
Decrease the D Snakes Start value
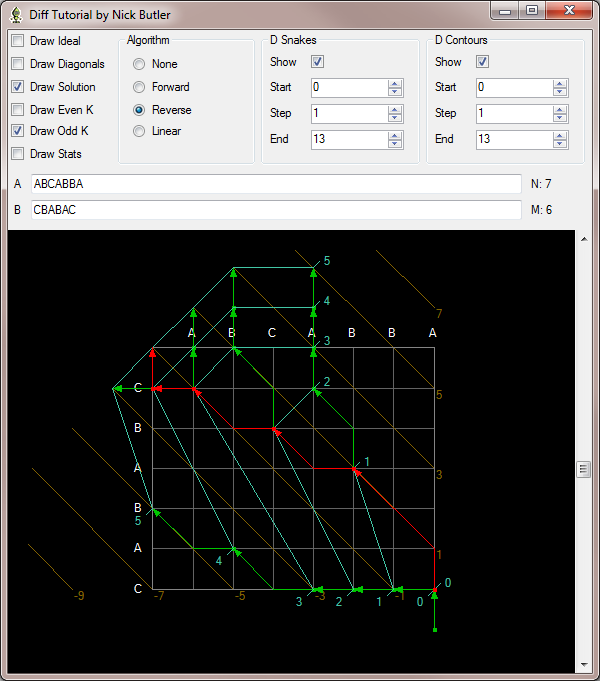click(394, 92)
